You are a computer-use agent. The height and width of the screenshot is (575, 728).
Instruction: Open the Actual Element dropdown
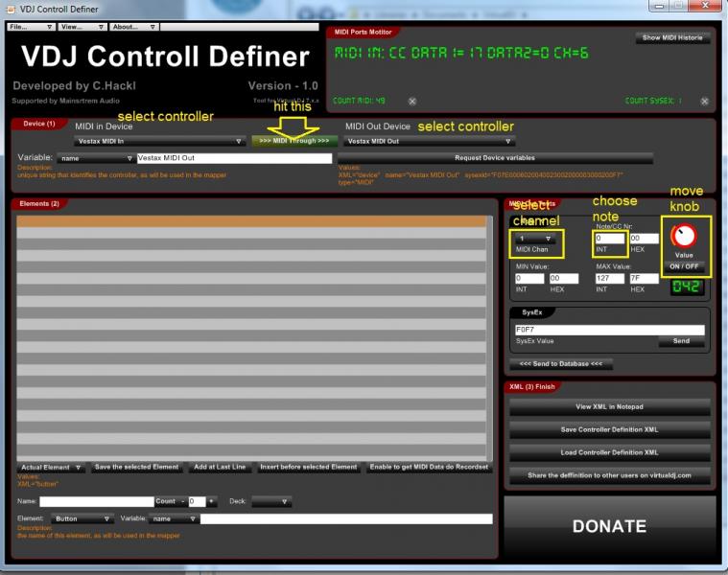pyautogui.click(x=51, y=467)
